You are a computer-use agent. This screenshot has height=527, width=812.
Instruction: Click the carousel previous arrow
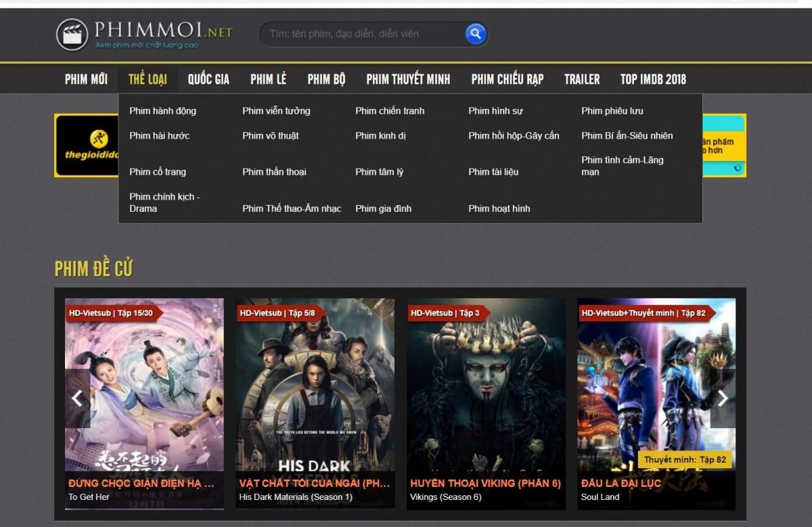[x=77, y=398]
